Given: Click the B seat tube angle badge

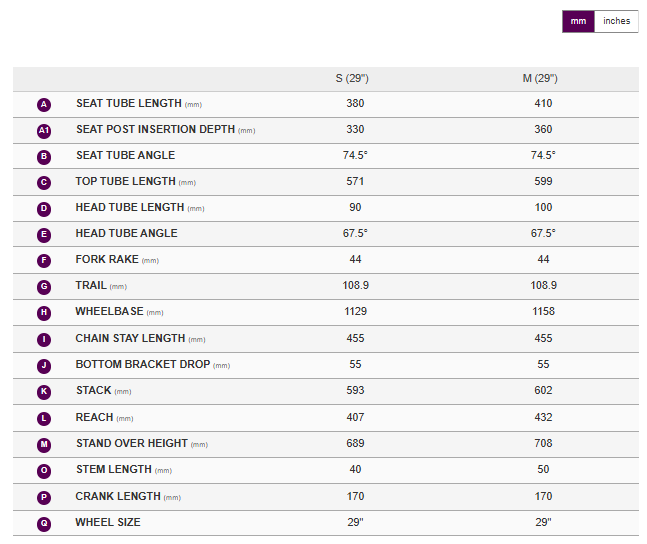Looking at the screenshot, I should pyautogui.click(x=44, y=156).
